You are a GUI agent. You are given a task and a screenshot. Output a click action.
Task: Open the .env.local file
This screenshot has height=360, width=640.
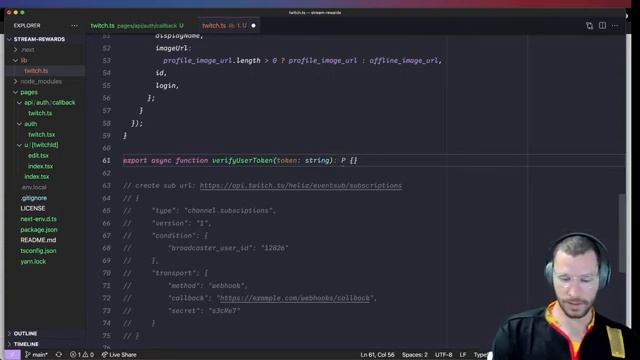(x=34, y=187)
